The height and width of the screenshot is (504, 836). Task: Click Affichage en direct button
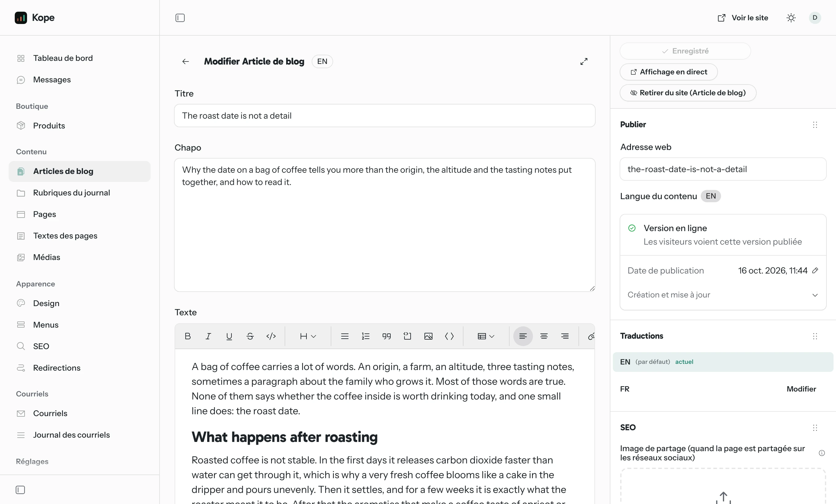(669, 72)
